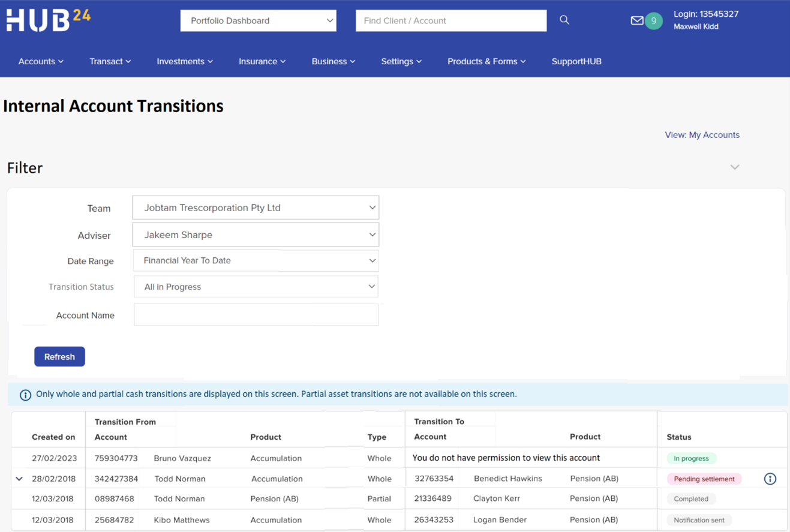Click the In progress status badge

tap(690, 458)
